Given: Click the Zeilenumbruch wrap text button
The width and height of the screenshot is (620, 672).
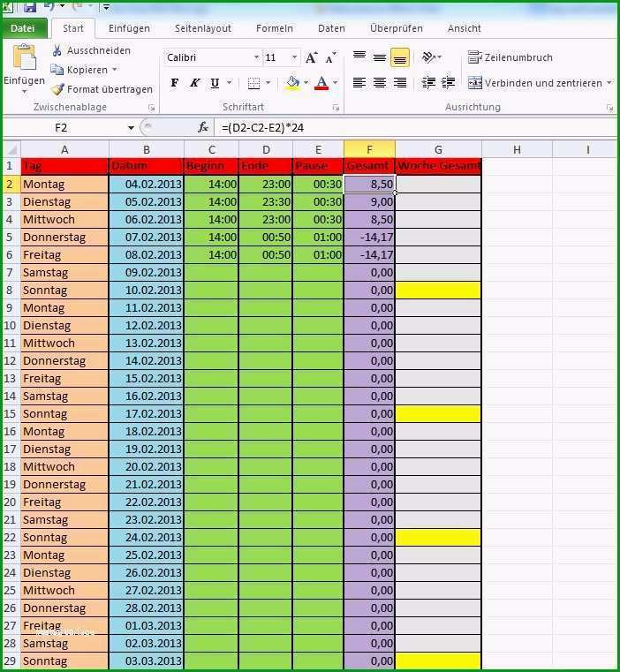Looking at the screenshot, I should click(x=510, y=57).
